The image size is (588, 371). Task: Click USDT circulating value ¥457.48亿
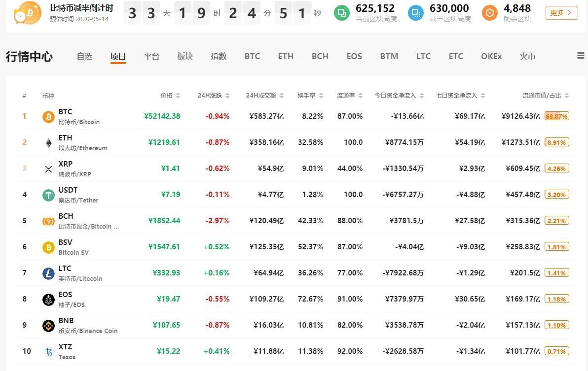click(x=523, y=195)
